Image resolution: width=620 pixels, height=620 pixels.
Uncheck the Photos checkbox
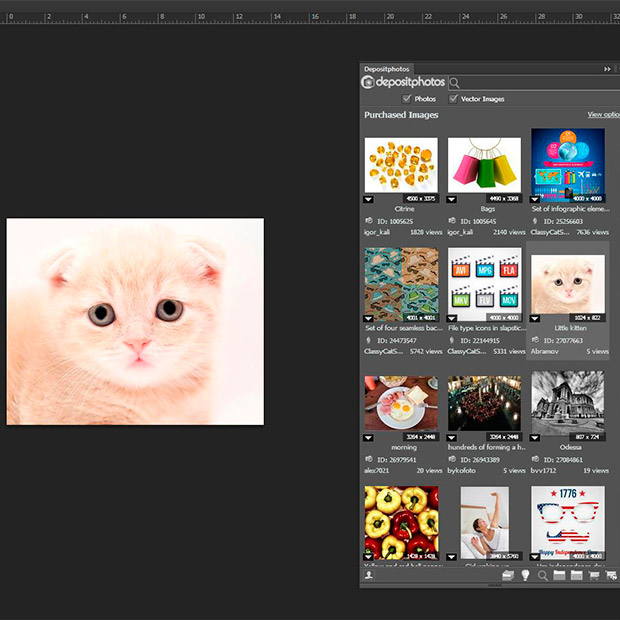tap(406, 98)
